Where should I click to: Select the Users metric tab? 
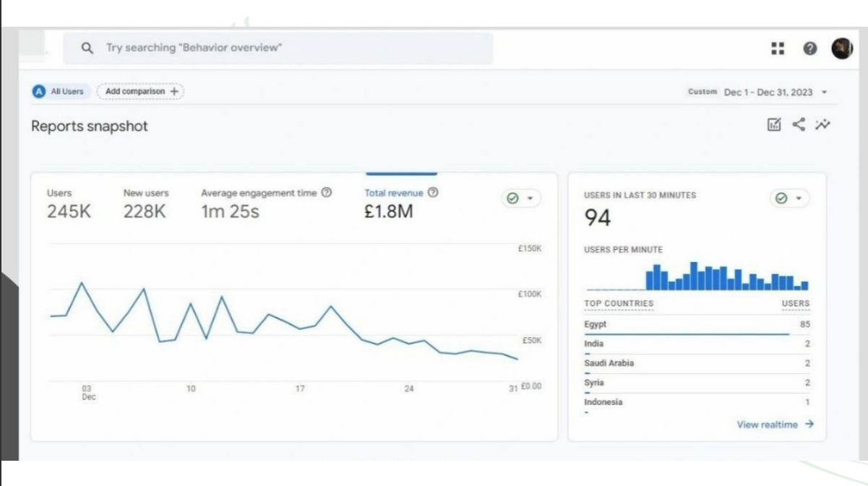coord(69,204)
